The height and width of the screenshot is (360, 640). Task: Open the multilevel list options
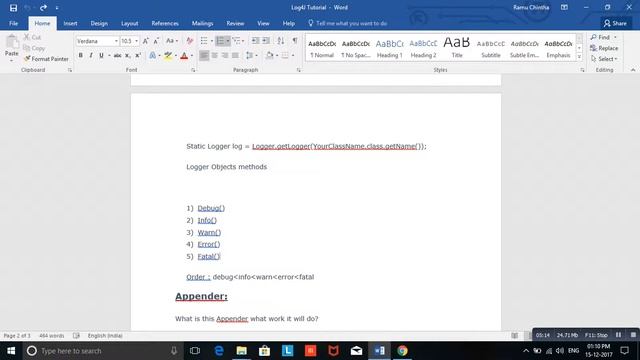click(238, 41)
